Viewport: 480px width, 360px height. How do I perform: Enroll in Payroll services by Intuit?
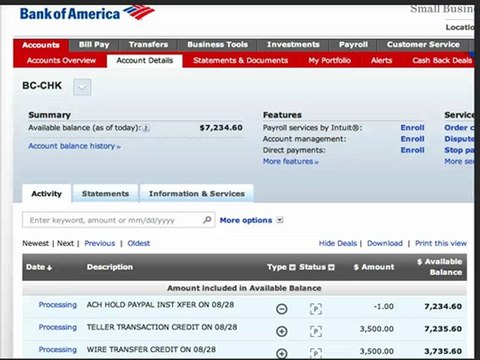tap(412, 128)
